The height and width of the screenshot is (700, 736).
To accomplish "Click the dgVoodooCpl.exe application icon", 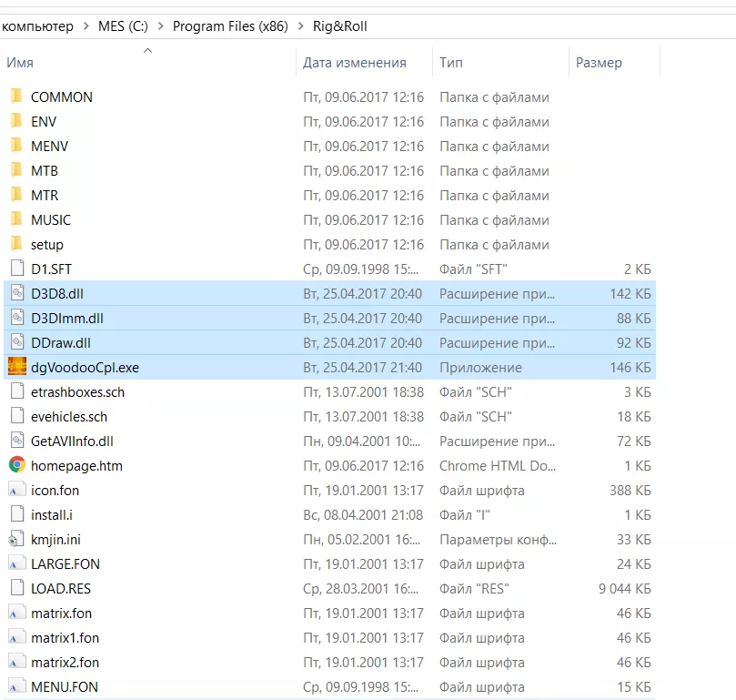I will (16, 368).
